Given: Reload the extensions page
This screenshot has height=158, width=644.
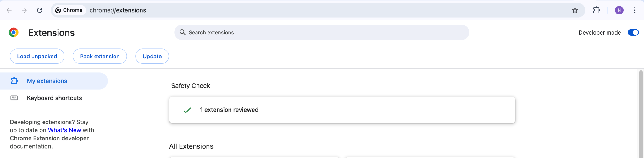Looking at the screenshot, I should [x=40, y=10].
